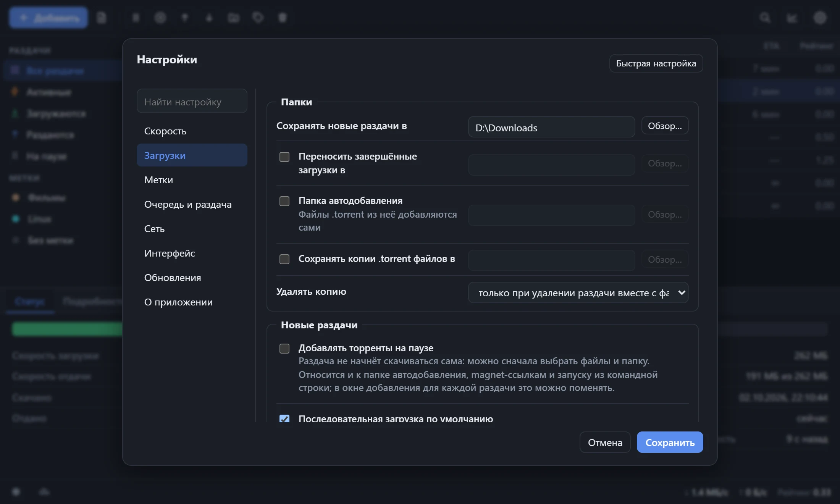Viewport: 840px width, 504px height.
Task: Select the Linux label in sidebar
Action: tap(63, 219)
